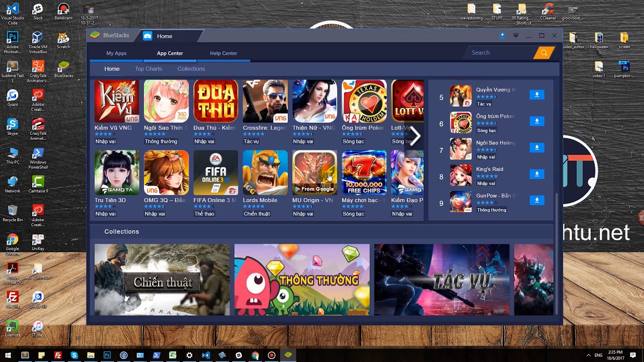Viewport: 644px width, 362px height.
Task: Click the orange search magnifier button
Action: [544, 53]
